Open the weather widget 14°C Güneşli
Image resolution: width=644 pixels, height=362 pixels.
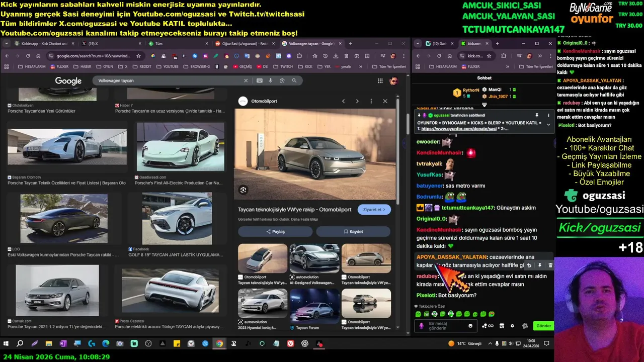(x=465, y=344)
